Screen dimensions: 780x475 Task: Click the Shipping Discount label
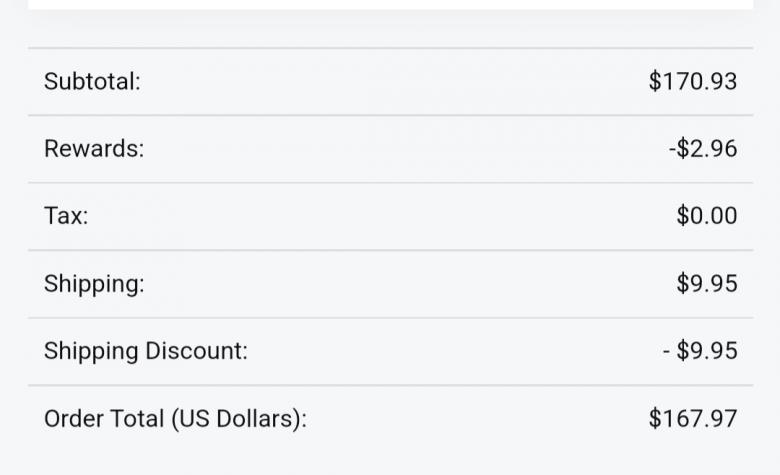(x=145, y=351)
